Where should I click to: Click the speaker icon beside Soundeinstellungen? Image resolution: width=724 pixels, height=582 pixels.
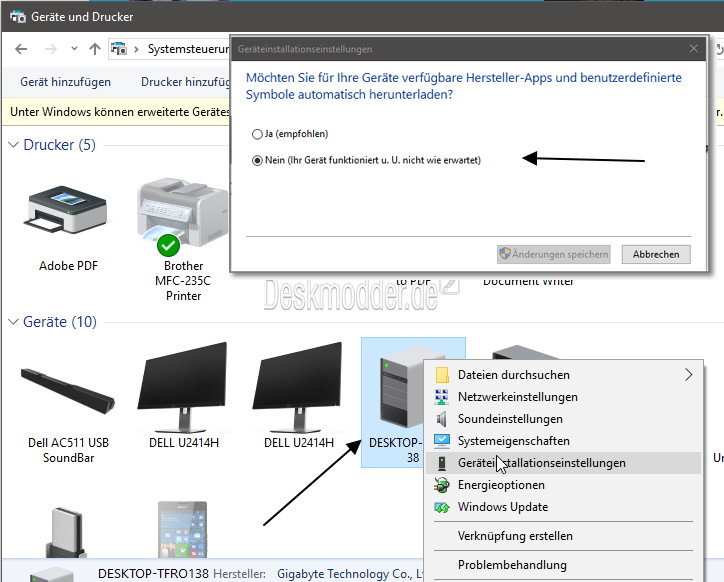(442, 419)
